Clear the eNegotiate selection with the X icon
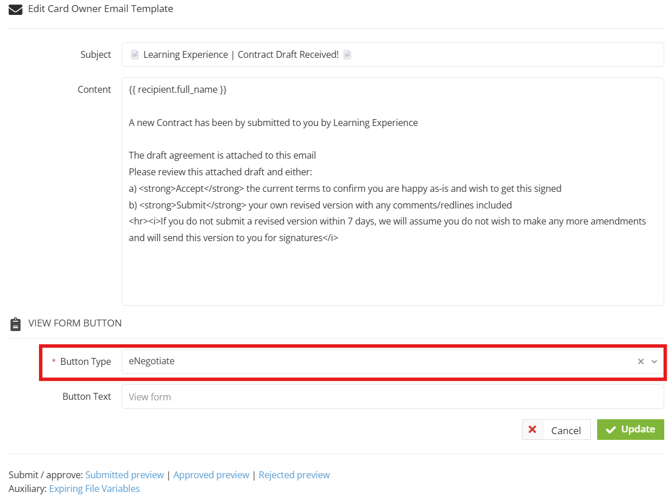Viewport: 670px width, 500px height. click(x=641, y=362)
